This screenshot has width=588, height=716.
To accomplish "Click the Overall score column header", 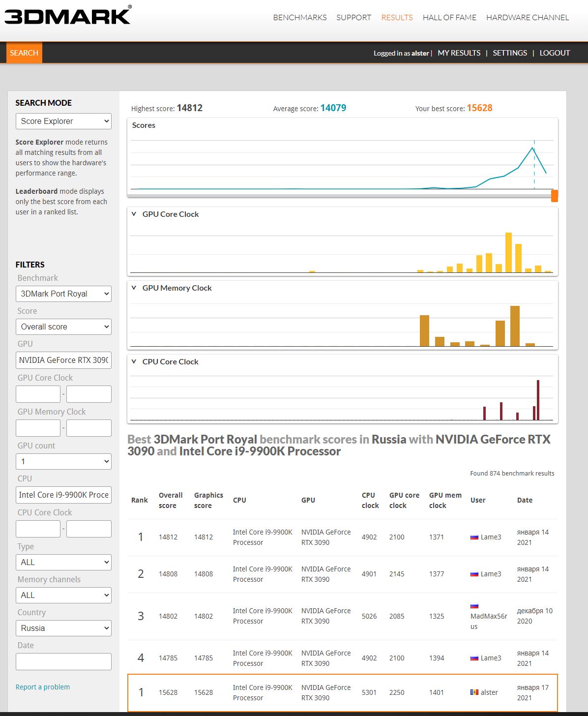I will pos(171,500).
